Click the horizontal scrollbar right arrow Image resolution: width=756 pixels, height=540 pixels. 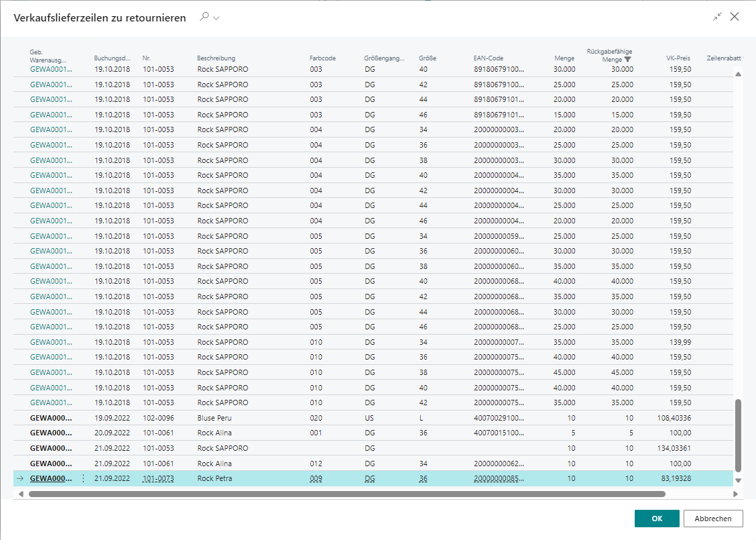(735, 494)
